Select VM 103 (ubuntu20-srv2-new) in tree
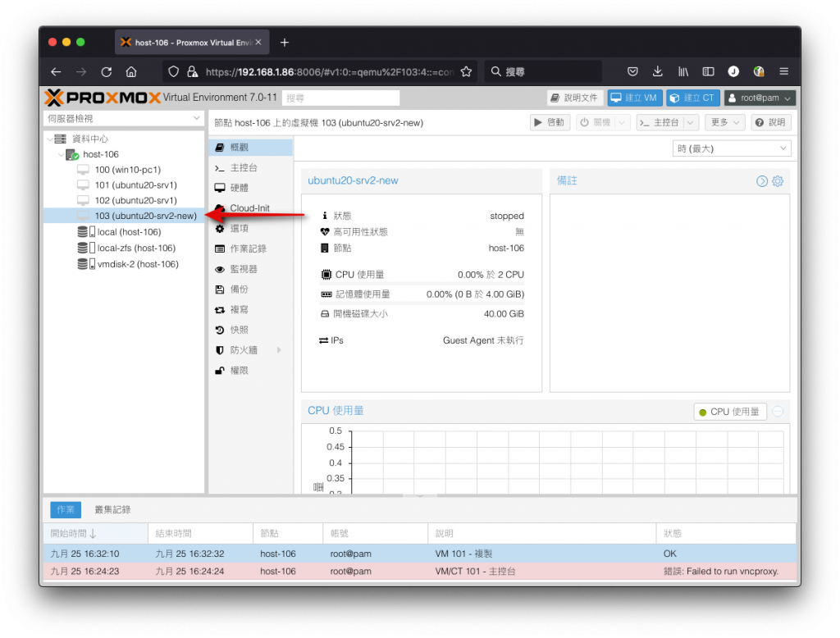The image size is (840, 638). coord(124,216)
